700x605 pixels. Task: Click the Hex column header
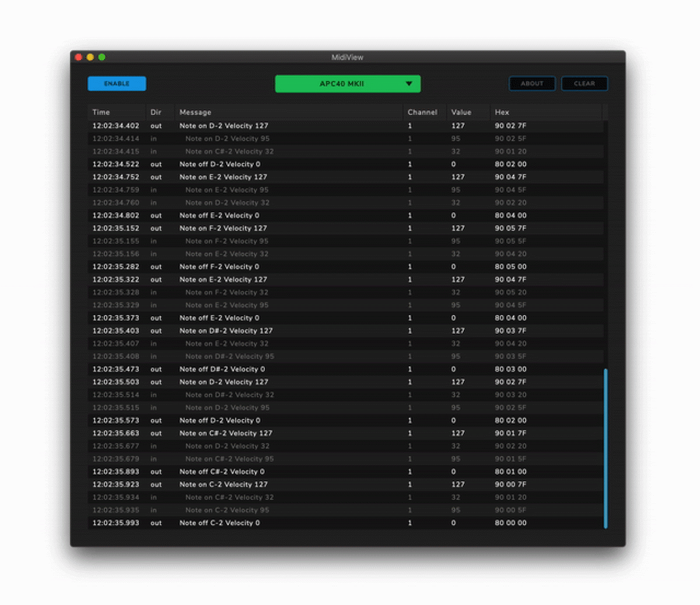click(502, 112)
